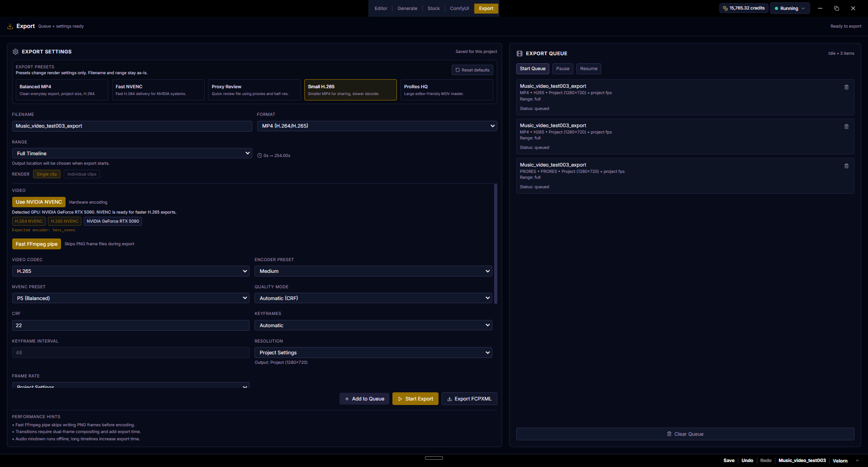This screenshot has width=868, height=467.
Task: Click the NVIDIA GeForce RTX 5090 chip
Action: 113,221
